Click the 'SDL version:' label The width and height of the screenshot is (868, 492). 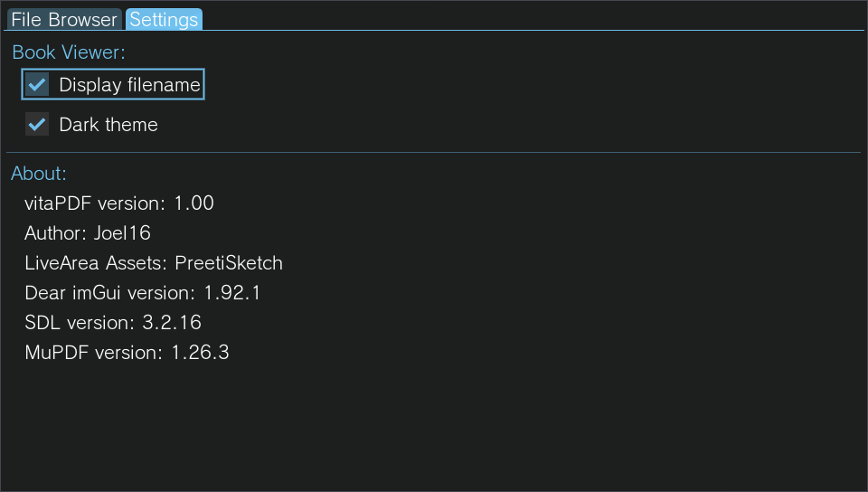(80, 323)
